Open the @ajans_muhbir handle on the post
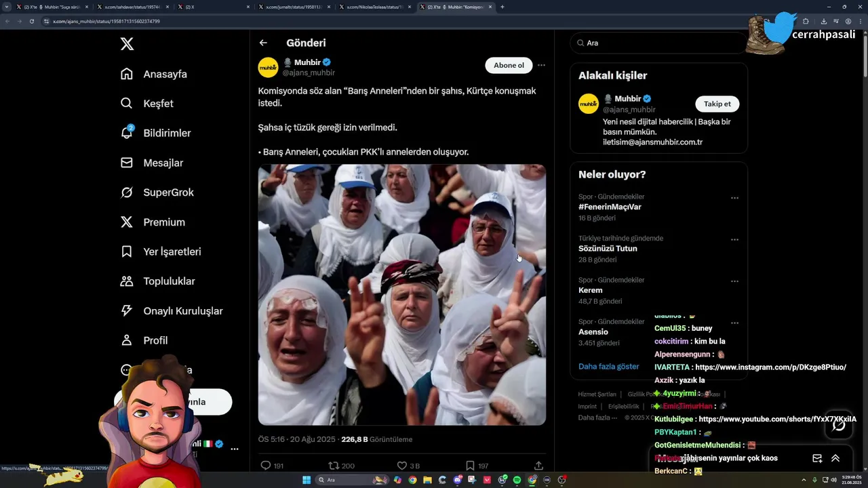The width and height of the screenshot is (868, 488). click(309, 73)
